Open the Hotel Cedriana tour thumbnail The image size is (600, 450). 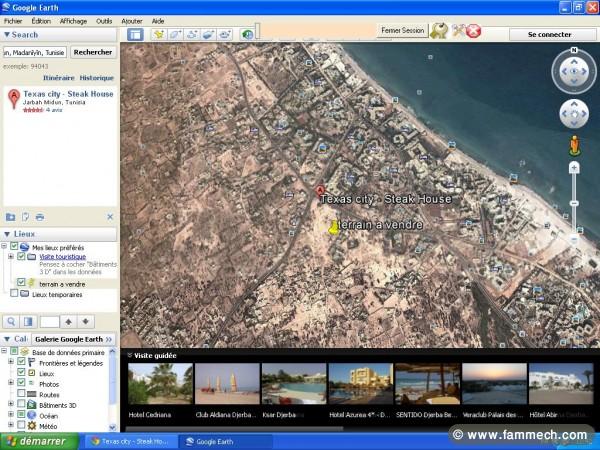160,384
